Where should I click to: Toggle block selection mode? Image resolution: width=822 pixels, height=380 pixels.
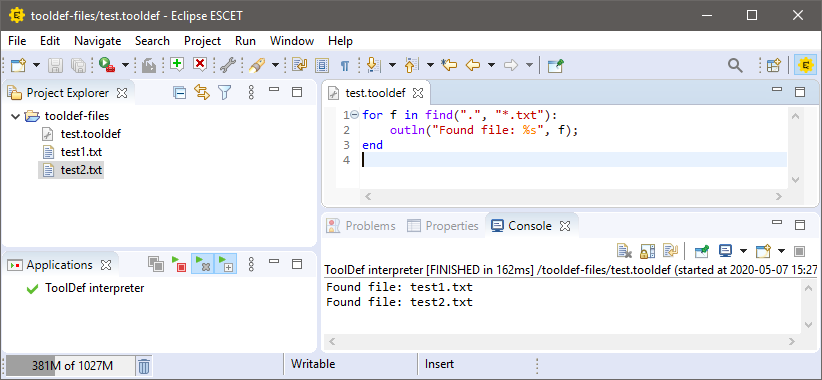pyautogui.click(x=322, y=65)
